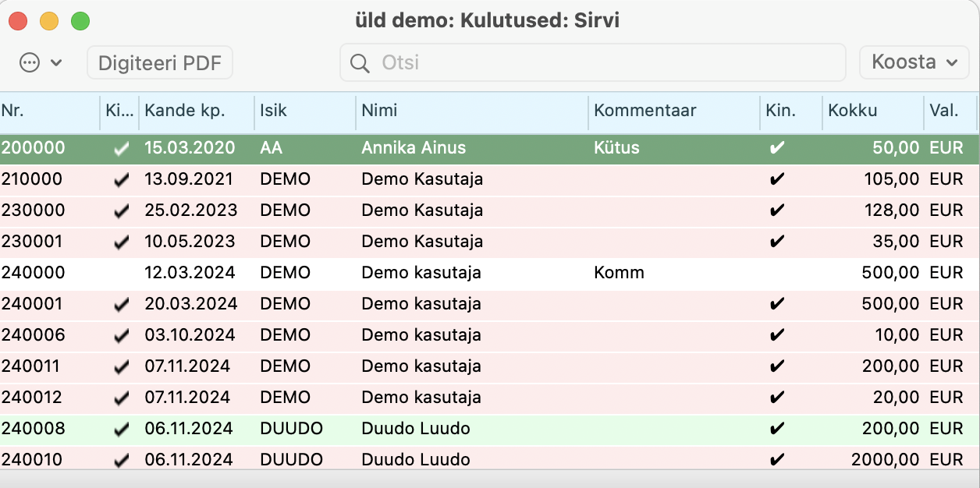Open the chevron next to the ellipsis
Screen dimensions: 980x488
(56, 63)
